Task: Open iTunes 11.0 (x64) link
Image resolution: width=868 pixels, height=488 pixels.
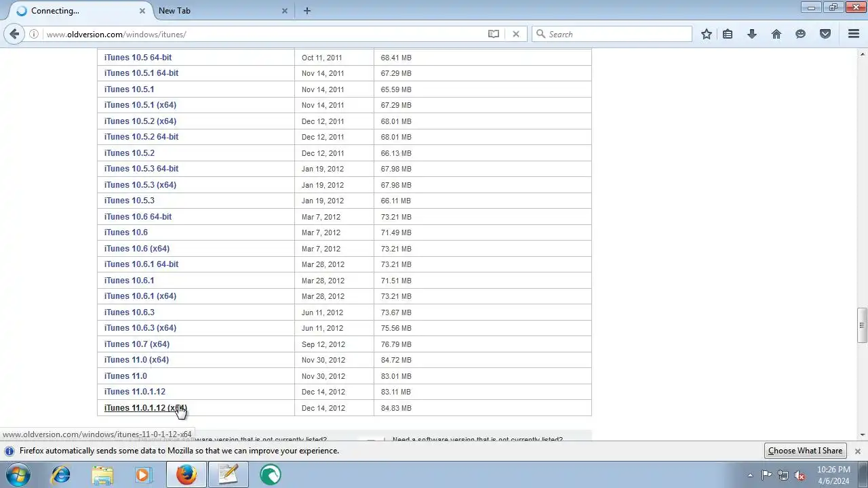Action: click(x=136, y=360)
